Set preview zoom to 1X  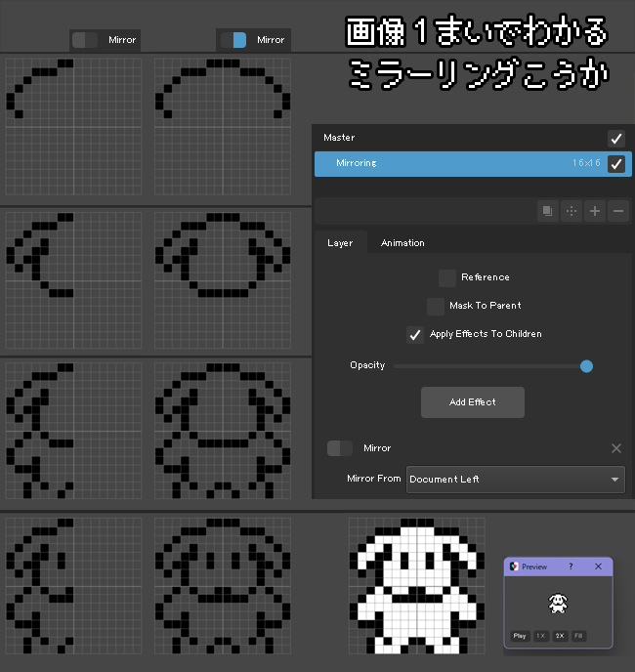(540, 636)
